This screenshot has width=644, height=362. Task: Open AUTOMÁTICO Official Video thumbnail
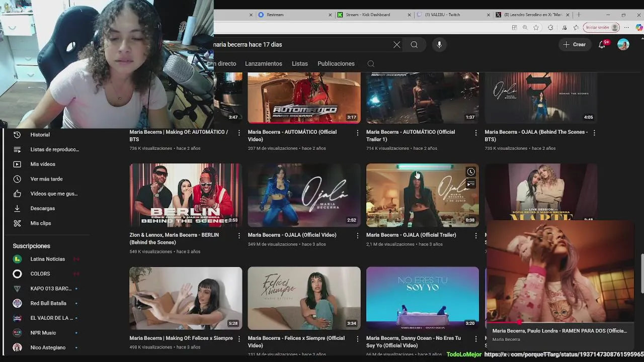tap(304, 98)
